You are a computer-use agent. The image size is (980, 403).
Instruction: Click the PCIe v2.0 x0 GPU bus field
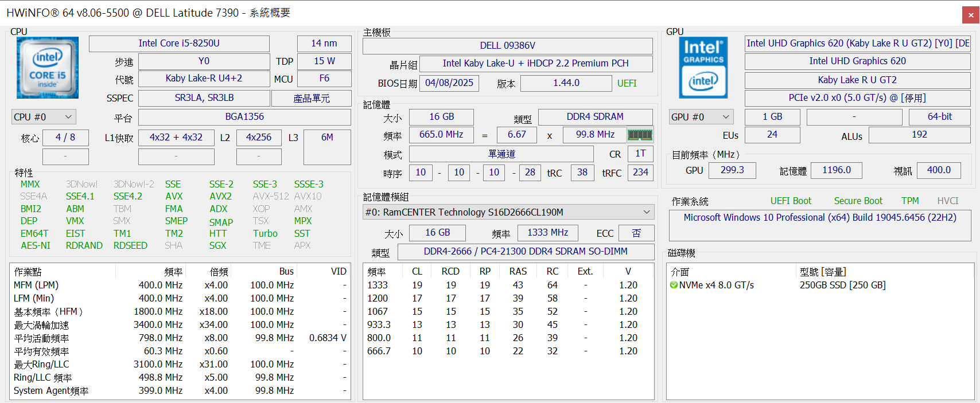tap(857, 98)
